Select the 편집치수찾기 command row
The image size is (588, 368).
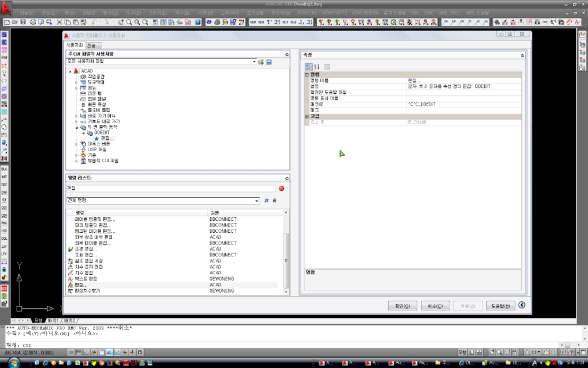(172, 291)
